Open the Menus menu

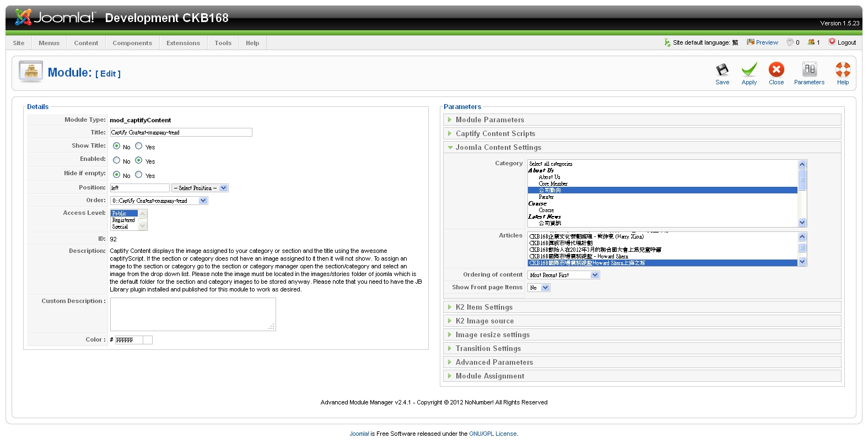coord(49,43)
